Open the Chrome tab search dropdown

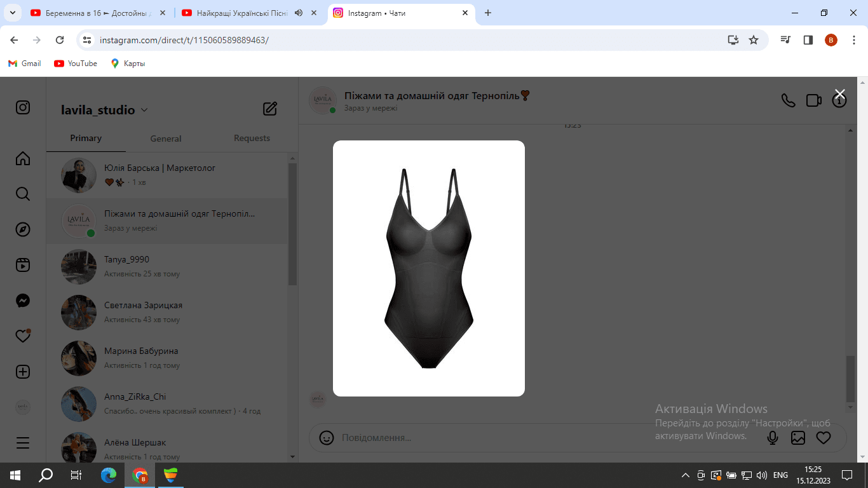[12, 13]
